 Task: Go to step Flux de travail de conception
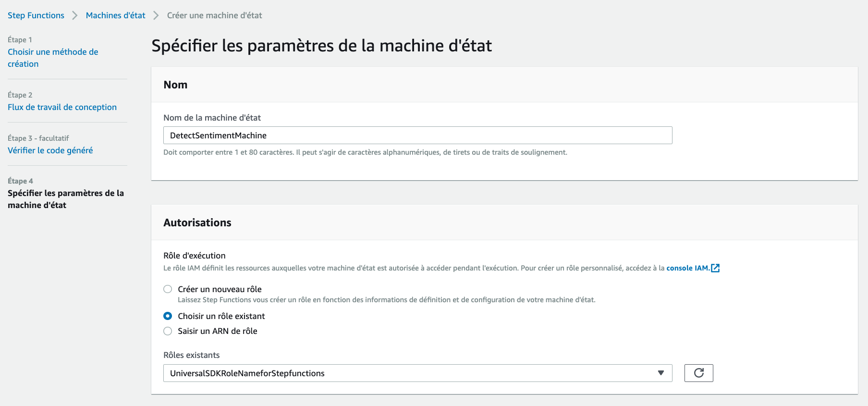click(x=62, y=107)
